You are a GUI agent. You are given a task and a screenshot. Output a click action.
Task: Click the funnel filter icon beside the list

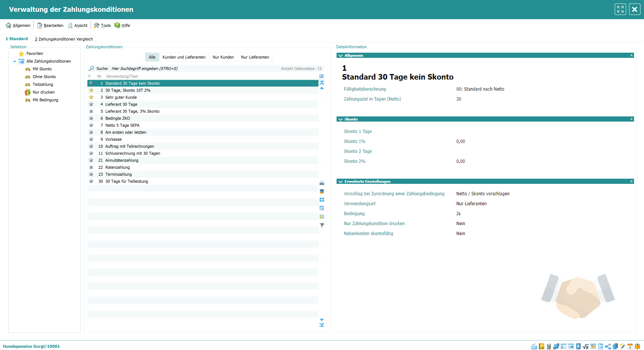322,225
